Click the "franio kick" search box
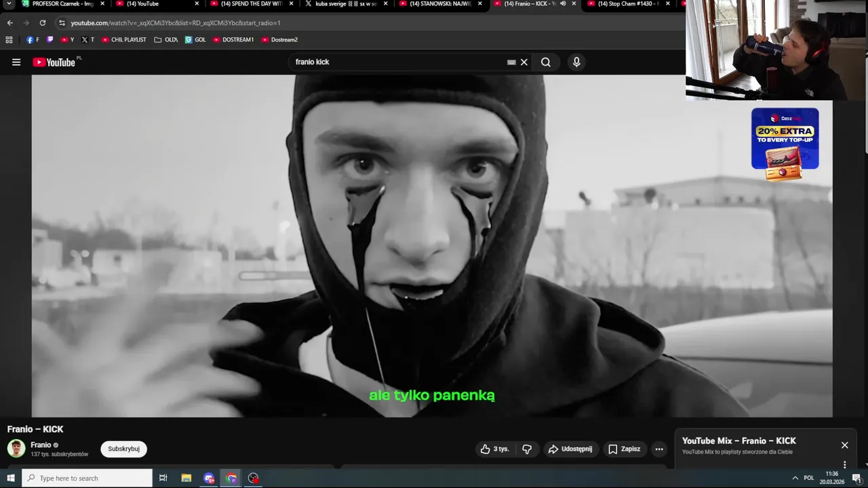 point(400,62)
